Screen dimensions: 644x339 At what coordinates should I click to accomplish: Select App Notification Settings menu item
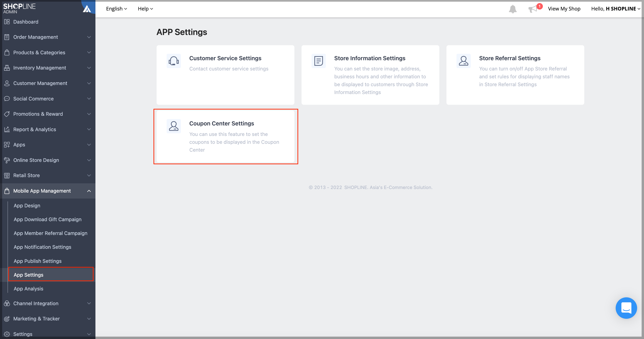[x=43, y=247]
